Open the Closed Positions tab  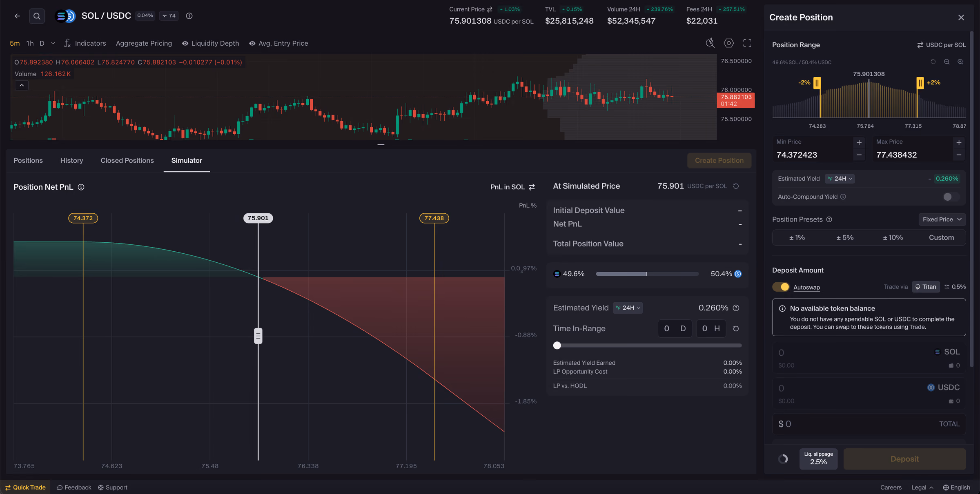click(x=127, y=160)
